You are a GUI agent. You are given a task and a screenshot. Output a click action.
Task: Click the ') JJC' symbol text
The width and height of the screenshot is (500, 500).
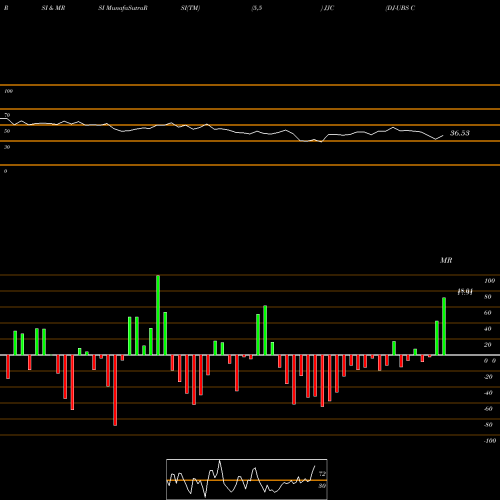[327, 8]
